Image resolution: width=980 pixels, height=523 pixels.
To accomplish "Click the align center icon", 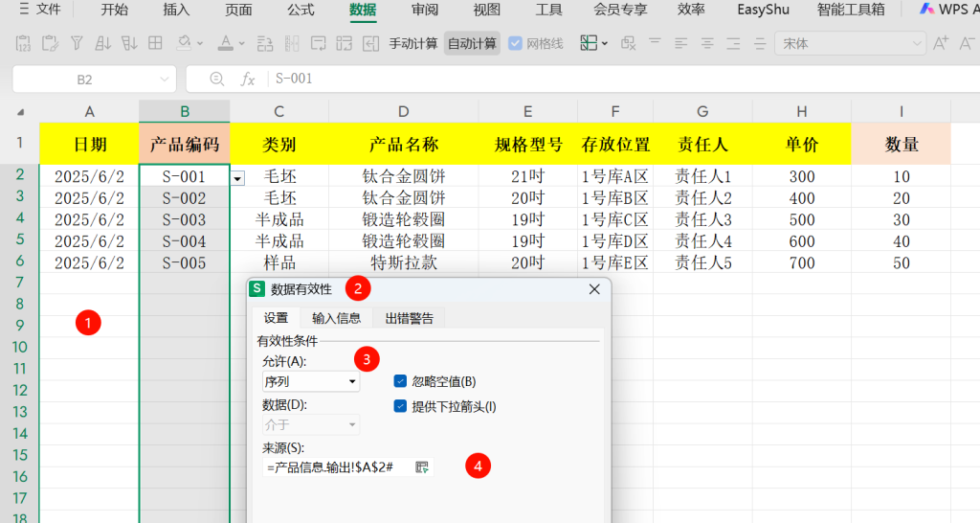I will (x=707, y=43).
